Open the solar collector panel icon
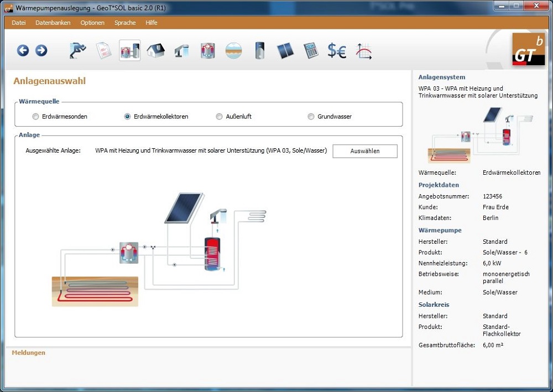 285,51
